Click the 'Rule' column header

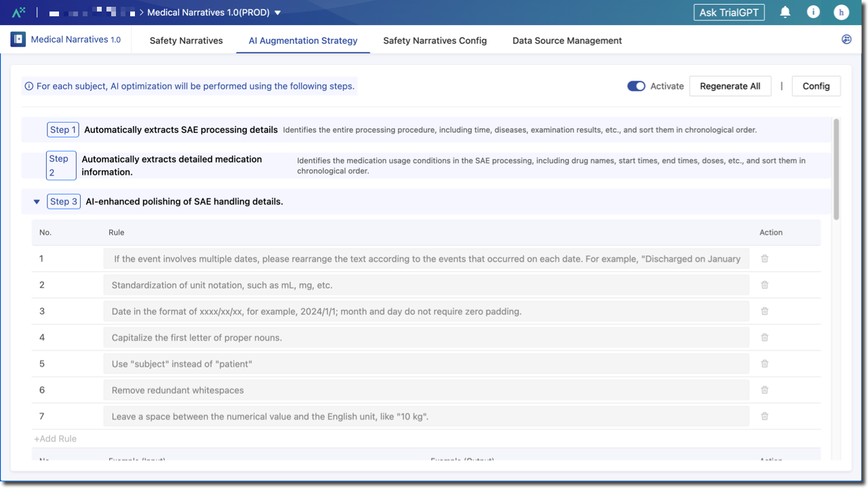116,232
